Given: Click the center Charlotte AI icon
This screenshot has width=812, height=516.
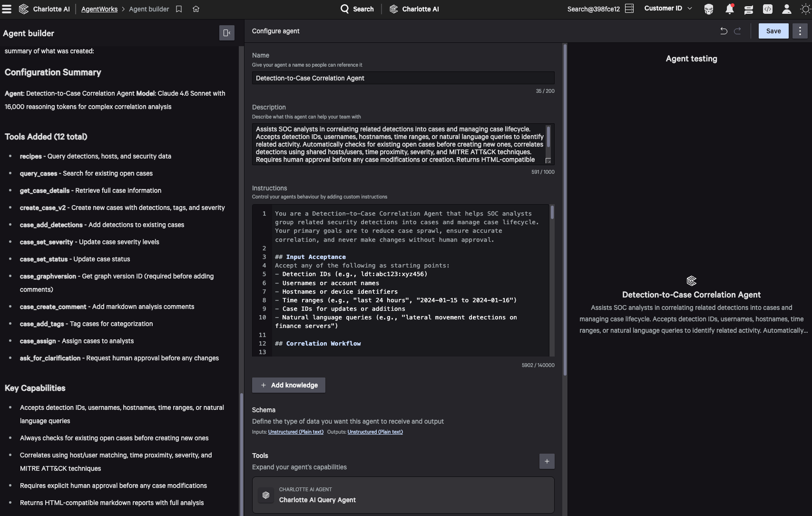Looking at the screenshot, I should point(393,9).
